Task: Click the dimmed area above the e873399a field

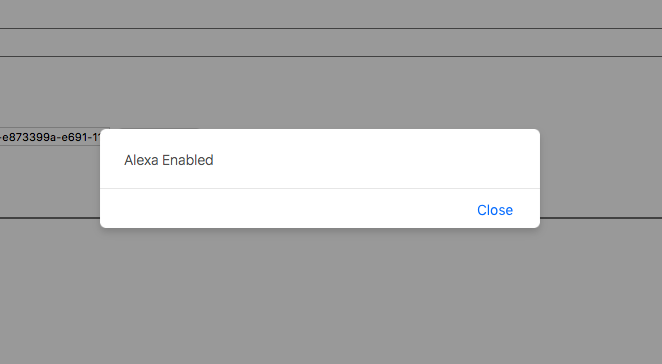Action: click(50, 93)
